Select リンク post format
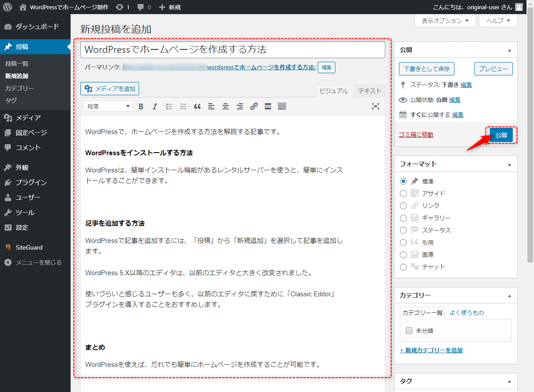This screenshot has width=534, height=392. [x=403, y=206]
